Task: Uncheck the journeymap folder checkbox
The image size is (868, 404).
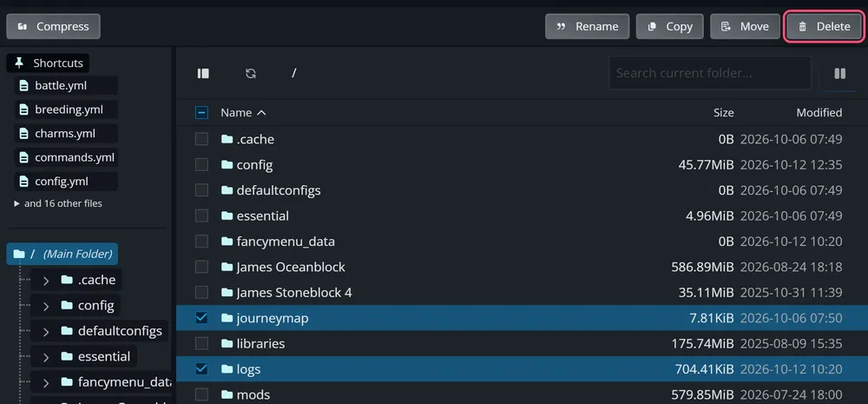Action: pyautogui.click(x=201, y=317)
